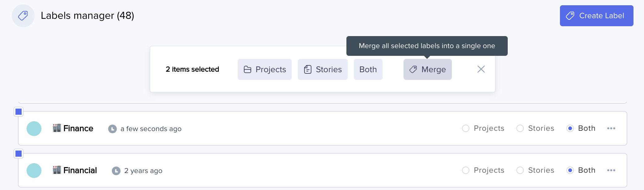This screenshot has height=190, width=644.
Task: Deselect the Financial label checkbox
Action: [x=19, y=153]
